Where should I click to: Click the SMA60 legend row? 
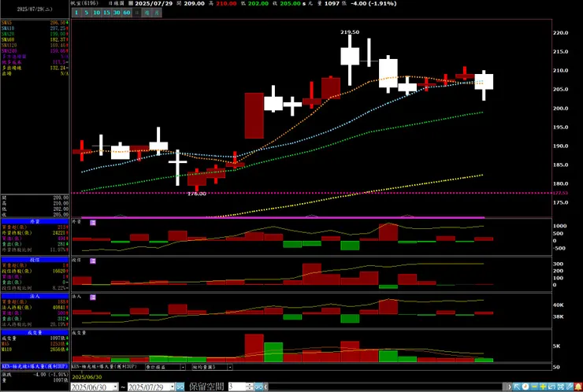[x=35, y=39]
